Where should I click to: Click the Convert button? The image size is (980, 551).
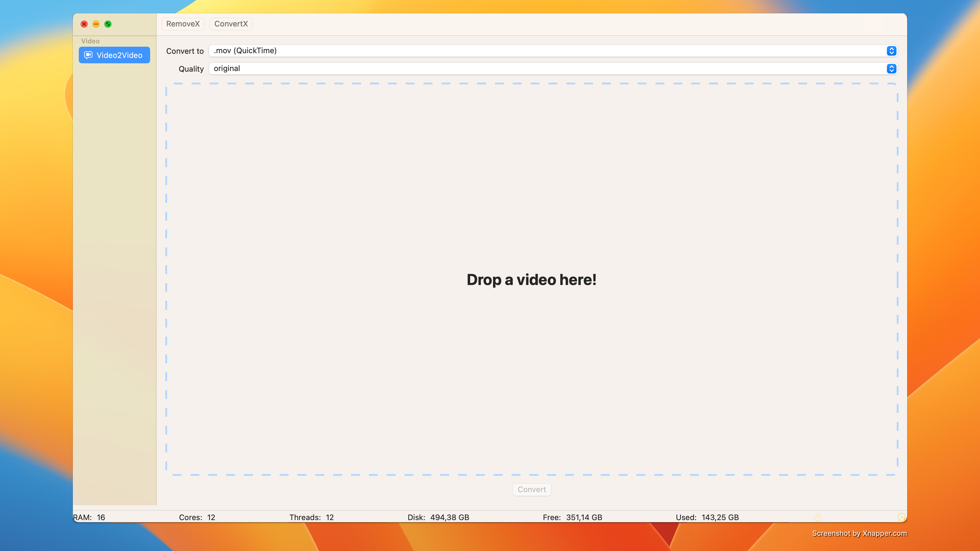pos(532,489)
